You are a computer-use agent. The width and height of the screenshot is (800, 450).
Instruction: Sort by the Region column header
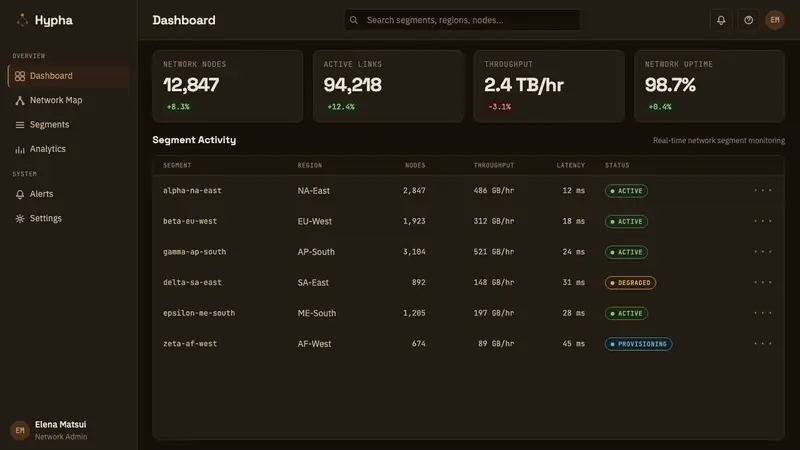[x=310, y=165]
